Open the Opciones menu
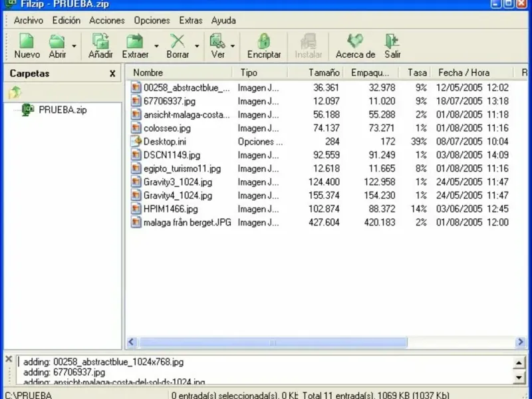The image size is (532, 399). point(152,21)
